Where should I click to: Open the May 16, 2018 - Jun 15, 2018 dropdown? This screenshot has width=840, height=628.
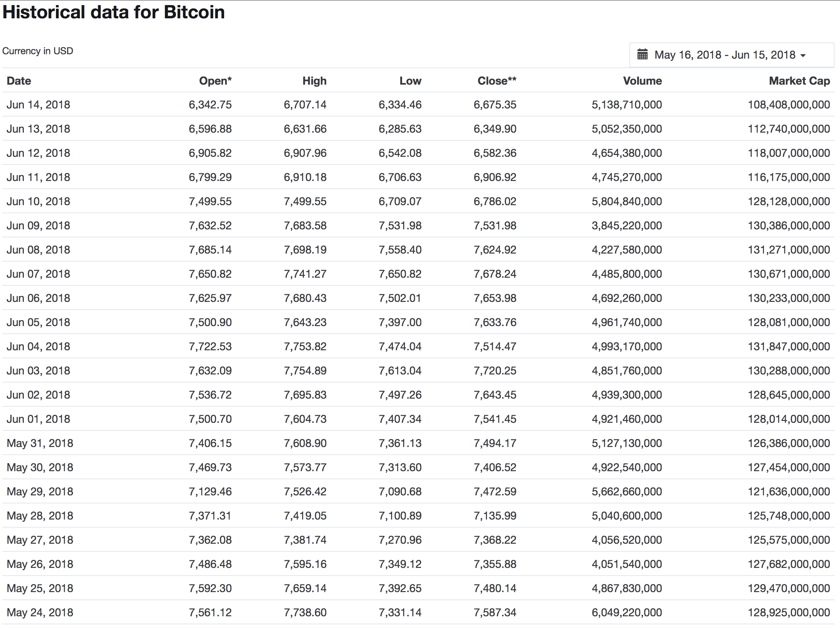coord(731,55)
